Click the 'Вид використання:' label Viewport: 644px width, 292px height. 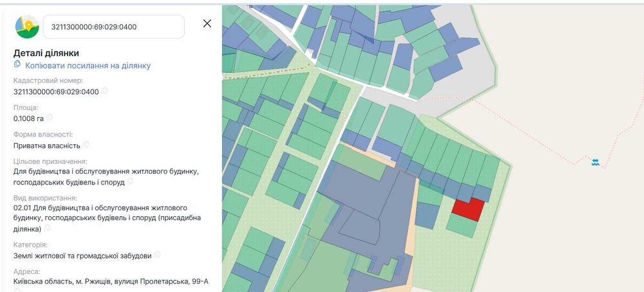point(45,198)
